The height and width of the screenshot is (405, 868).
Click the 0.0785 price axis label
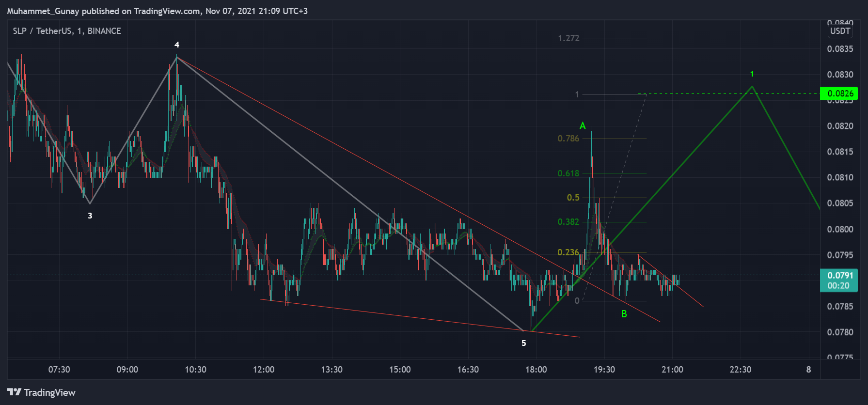pos(840,306)
